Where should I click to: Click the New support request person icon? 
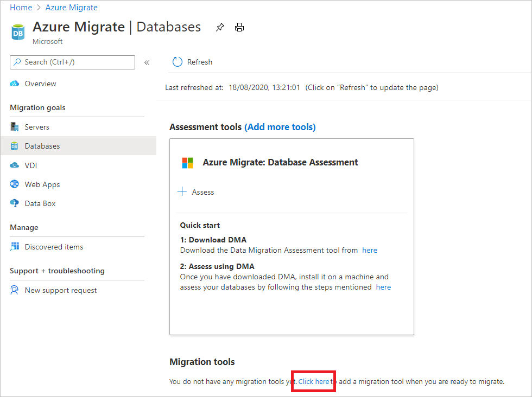click(15, 290)
